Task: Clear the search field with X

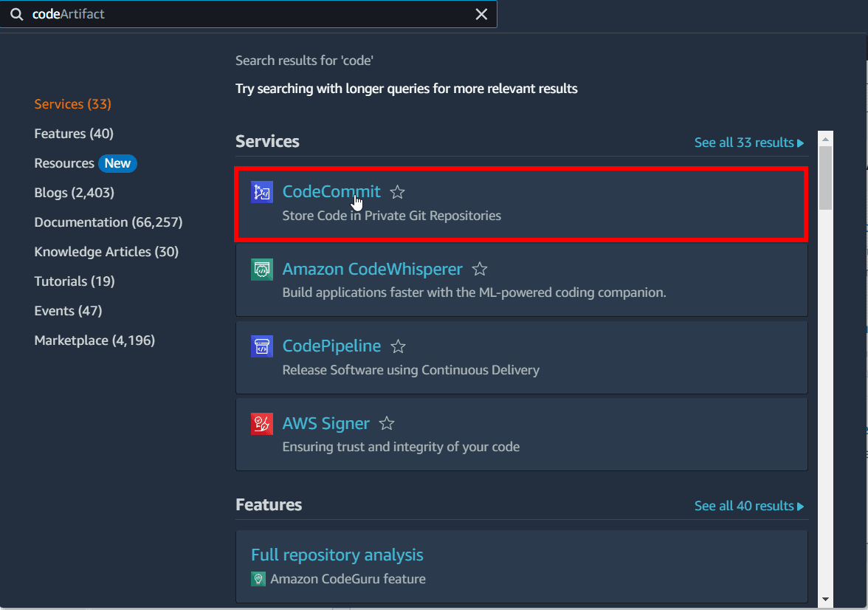Action: pos(481,14)
